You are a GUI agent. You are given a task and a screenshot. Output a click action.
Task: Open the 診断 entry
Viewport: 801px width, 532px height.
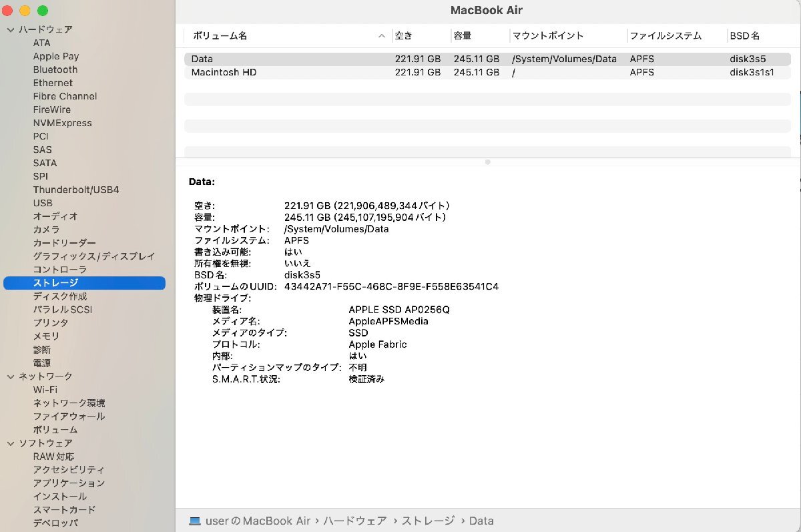[41, 350]
